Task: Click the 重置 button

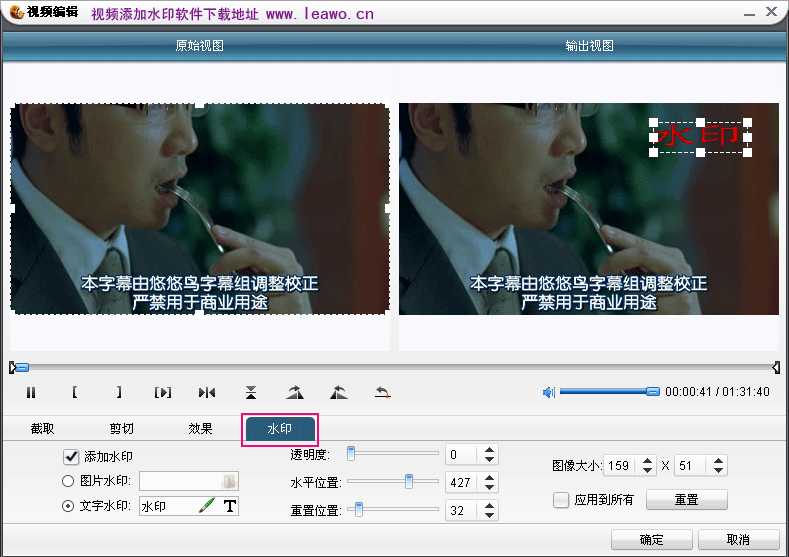Action: (x=686, y=500)
